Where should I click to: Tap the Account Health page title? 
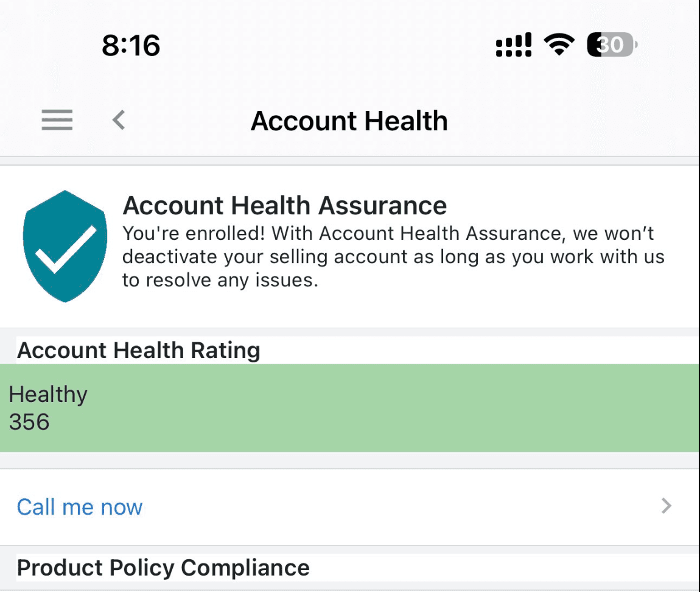click(x=349, y=121)
